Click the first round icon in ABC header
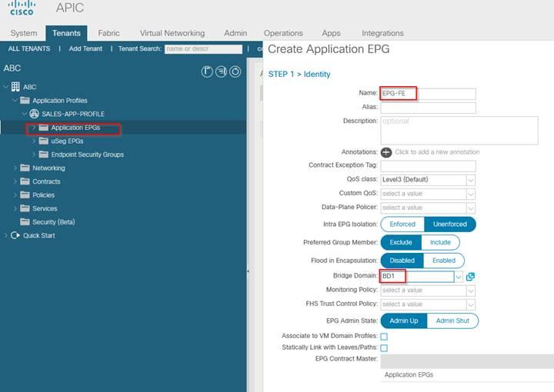Viewport: 554px width, 392px height. pos(207,71)
